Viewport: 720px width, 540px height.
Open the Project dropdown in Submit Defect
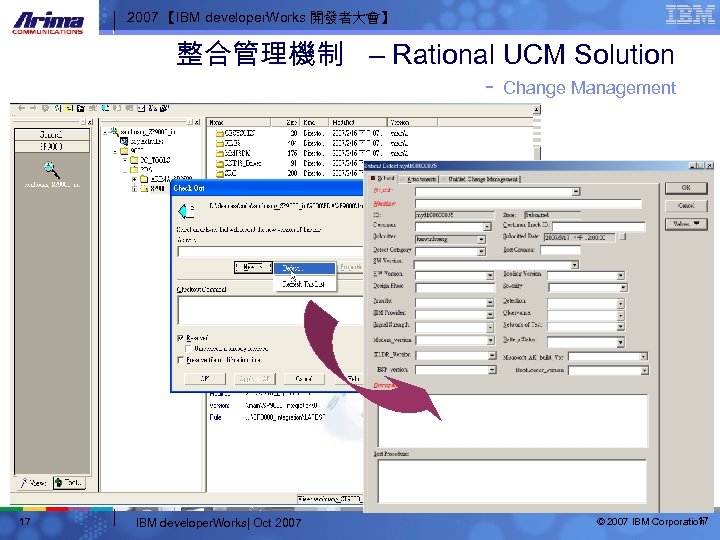pos(576,191)
